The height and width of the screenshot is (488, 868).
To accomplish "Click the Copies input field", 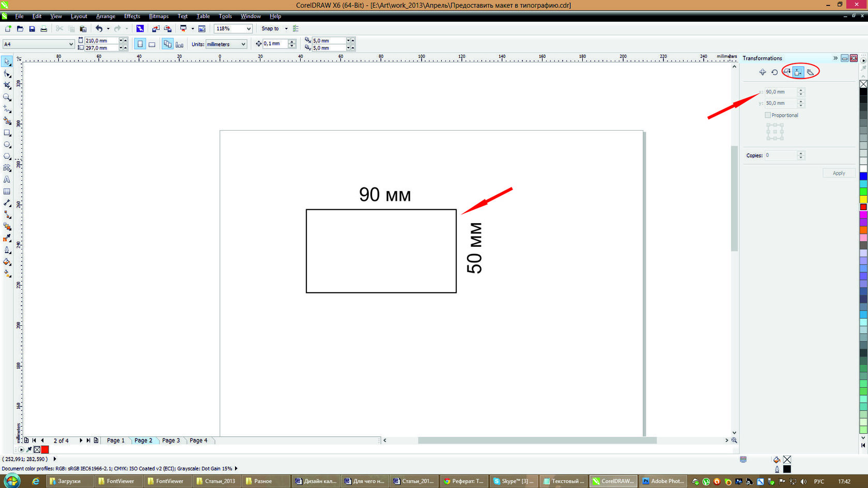I will pyautogui.click(x=781, y=155).
